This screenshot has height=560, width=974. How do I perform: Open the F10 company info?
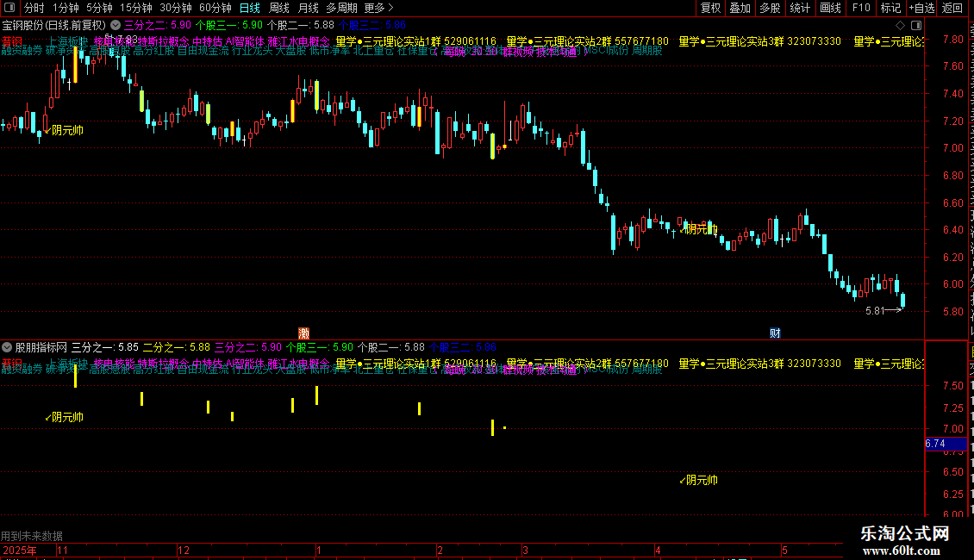[861, 8]
